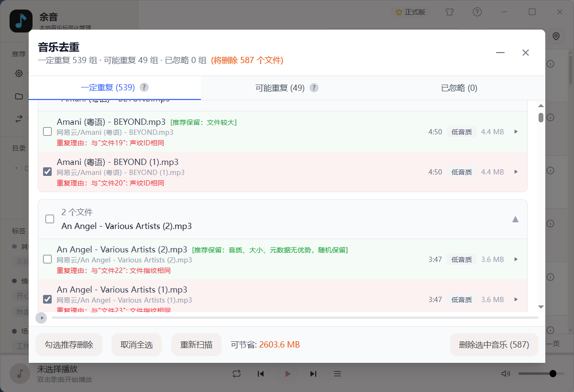This screenshot has height=392, width=574.
Task: Select the An Angel group header checkbox
Action: [x=50, y=219]
